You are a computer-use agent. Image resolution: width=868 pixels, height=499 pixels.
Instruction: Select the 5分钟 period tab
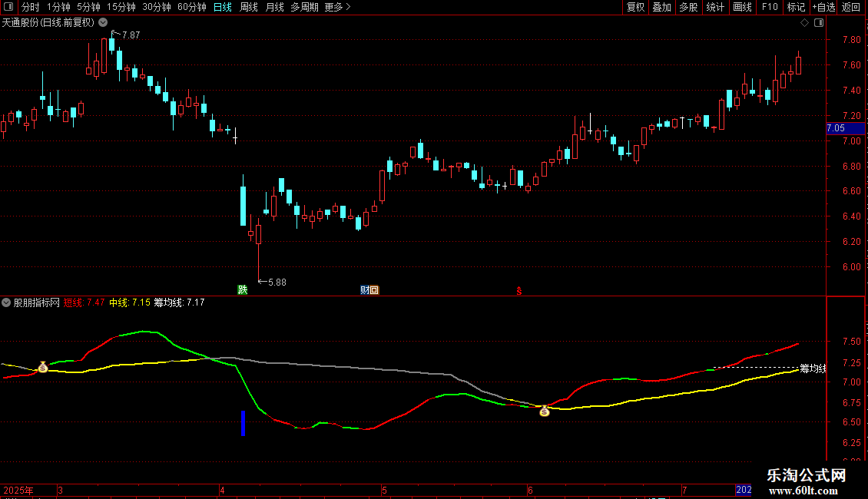[88, 7]
